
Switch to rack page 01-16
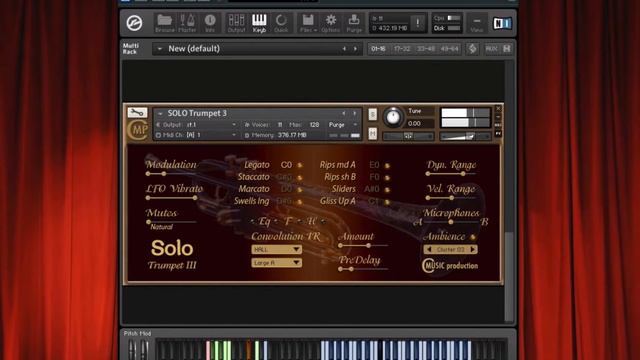378,49
